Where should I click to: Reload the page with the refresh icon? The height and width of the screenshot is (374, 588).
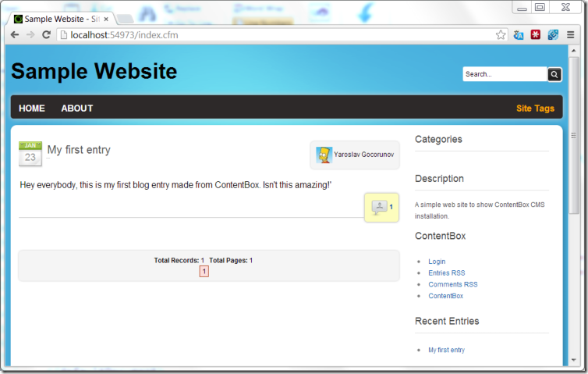pos(46,35)
